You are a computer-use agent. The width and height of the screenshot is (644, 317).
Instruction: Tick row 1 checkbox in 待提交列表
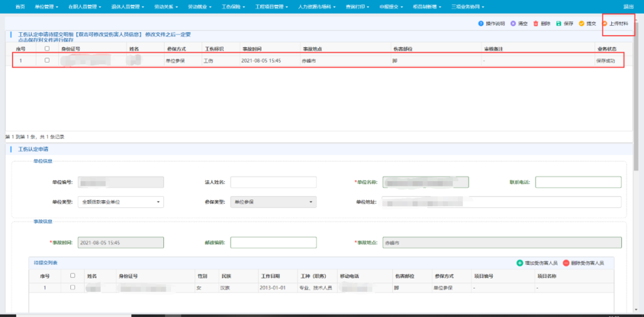pos(72,287)
